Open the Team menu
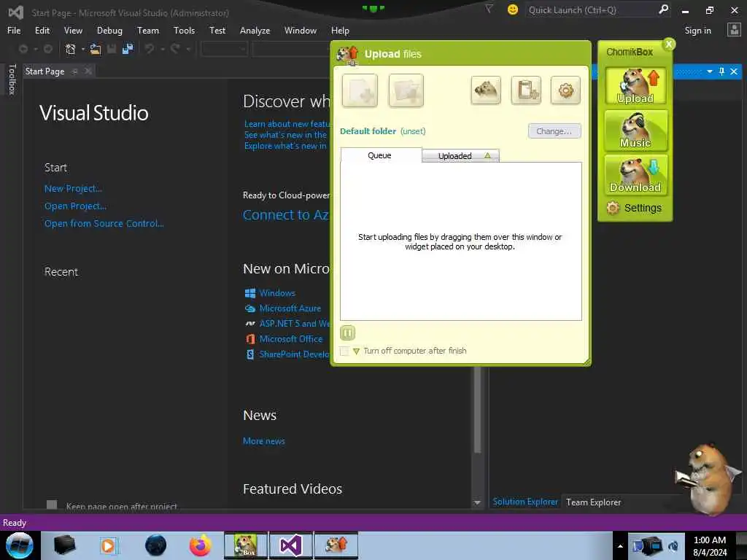Viewport: 747px width, 560px height. pyautogui.click(x=148, y=31)
